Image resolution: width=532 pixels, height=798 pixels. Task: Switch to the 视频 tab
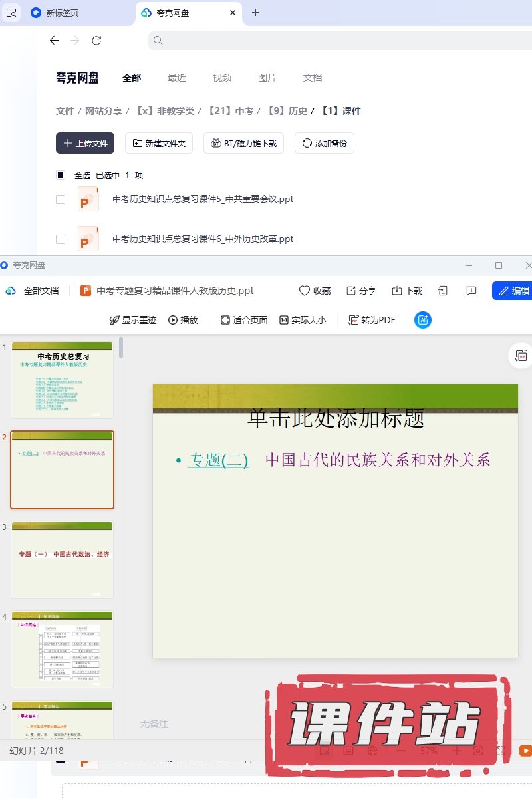tap(222, 78)
